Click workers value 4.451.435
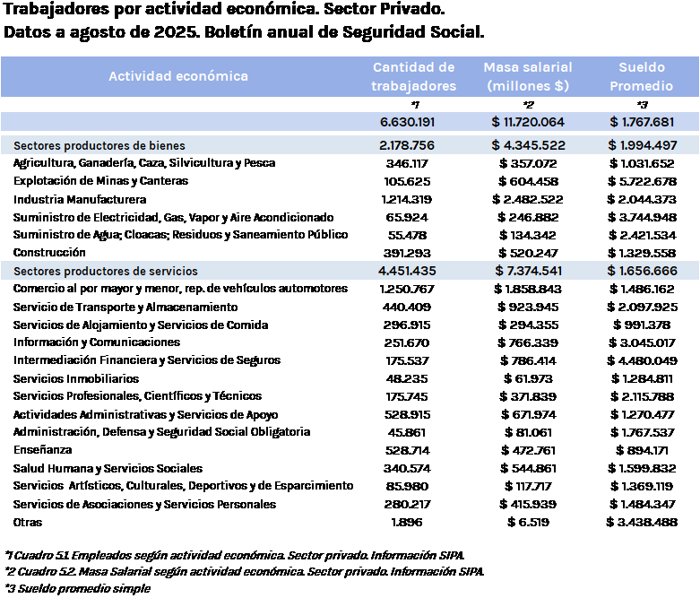The image size is (700, 598). [x=408, y=271]
